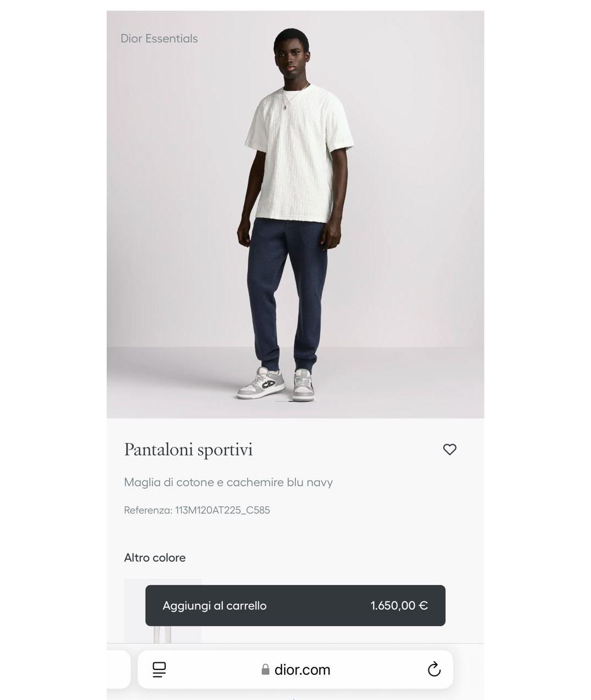Click the padlock security icon

click(x=265, y=670)
